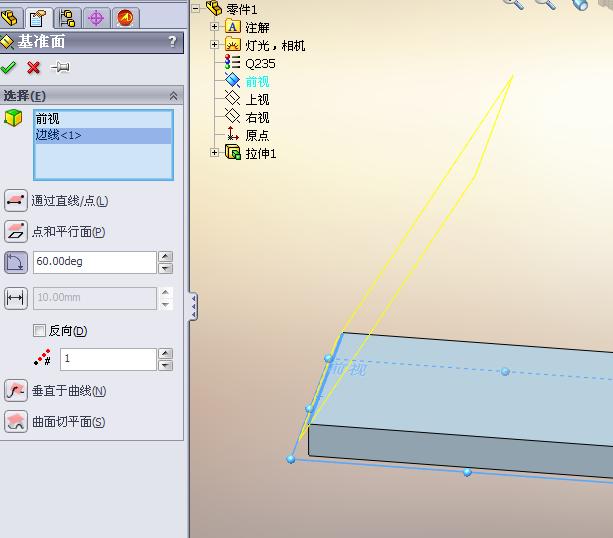Toggle the offset distance plane option
Image resolution: width=613 pixels, height=538 pixels.
click(x=16, y=298)
